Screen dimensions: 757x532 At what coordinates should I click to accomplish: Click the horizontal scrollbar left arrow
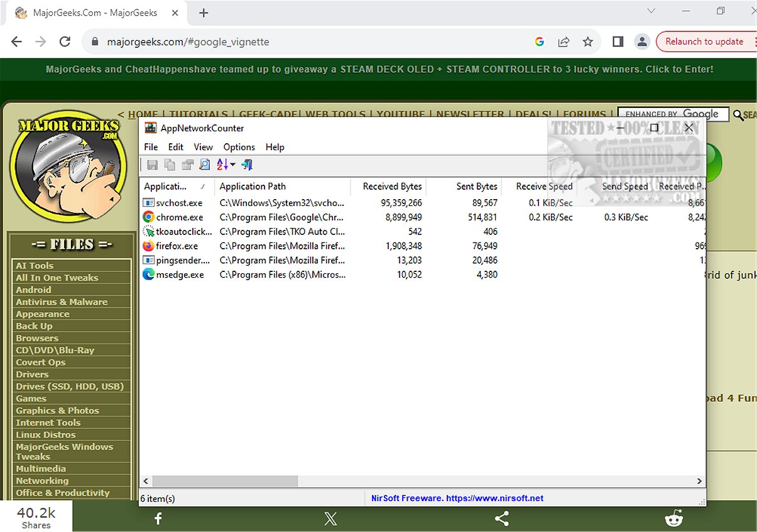point(146,481)
